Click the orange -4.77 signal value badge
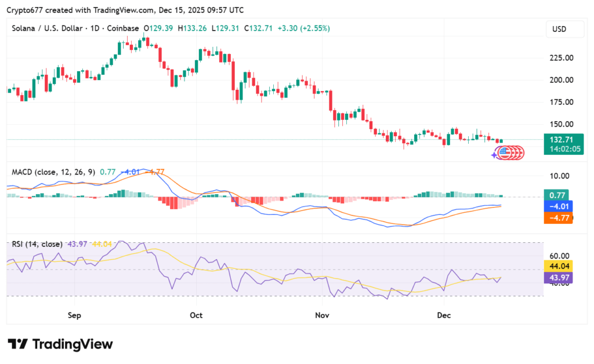594x364 pixels. coord(558,219)
